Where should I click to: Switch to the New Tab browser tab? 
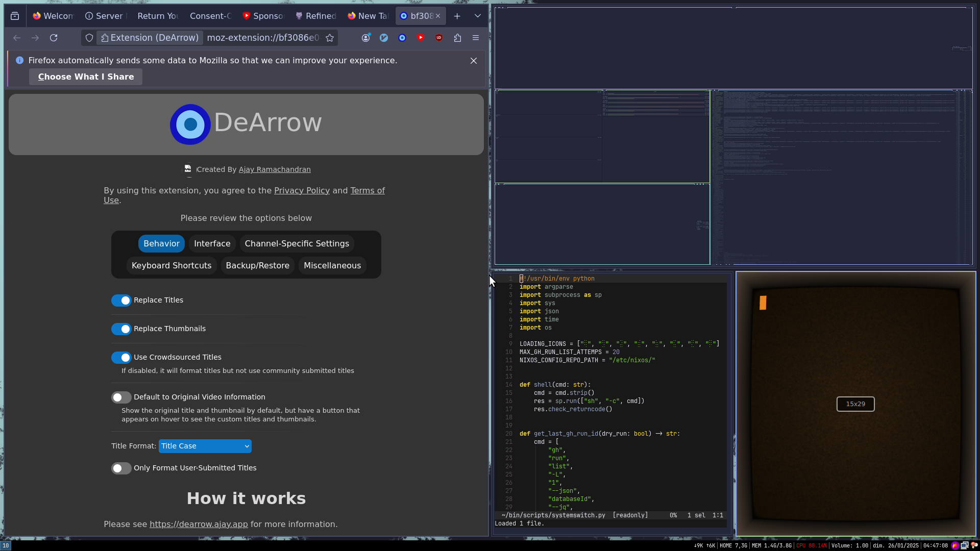pyautogui.click(x=368, y=16)
